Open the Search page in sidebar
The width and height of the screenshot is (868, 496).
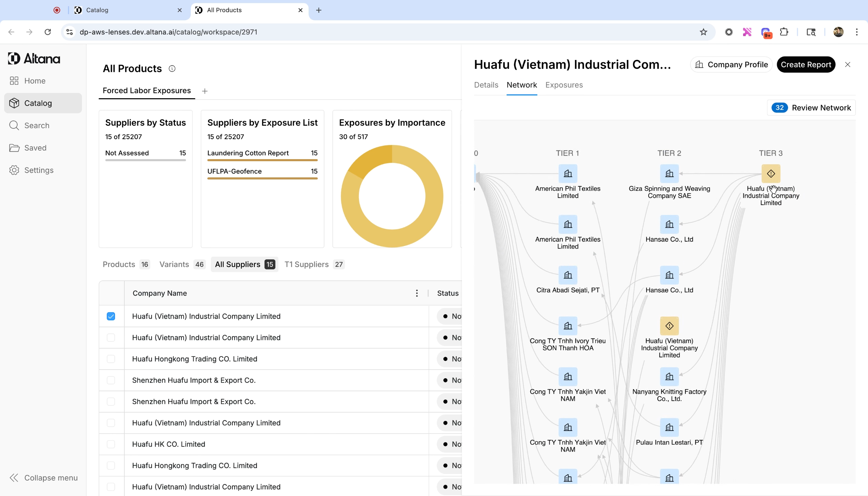(37, 125)
